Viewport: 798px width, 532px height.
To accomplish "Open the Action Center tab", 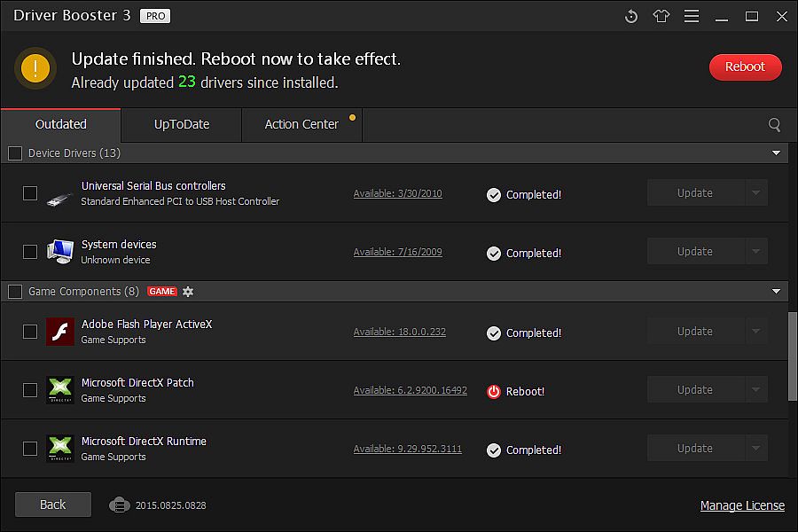I will pyautogui.click(x=301, y=125).
